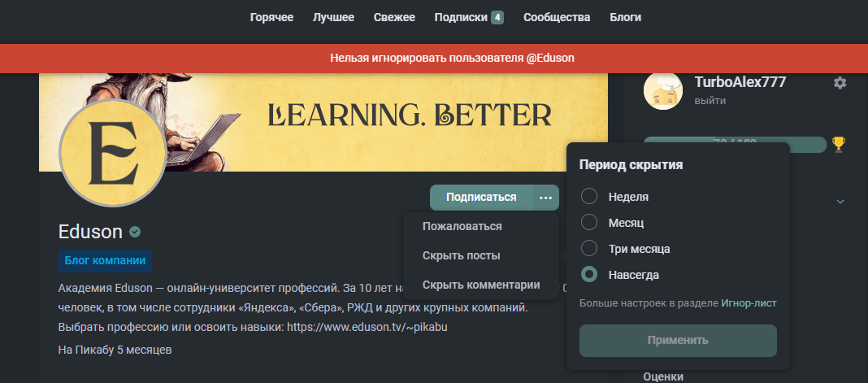868x383 pixels.
Task: Click the Блог компании label
Action: pyautogui.click(x=105, y=261)
